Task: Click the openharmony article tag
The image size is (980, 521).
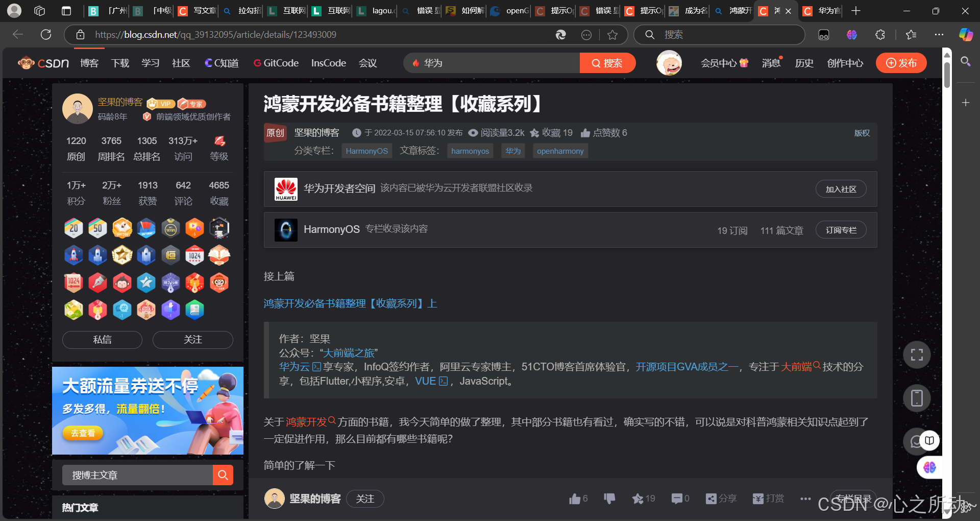Action: click(560, 151)
